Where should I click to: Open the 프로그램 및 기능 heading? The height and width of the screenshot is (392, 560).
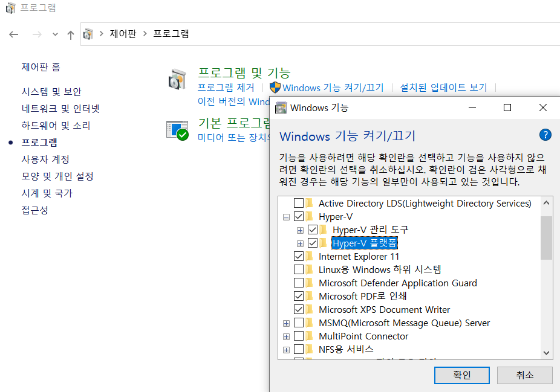[x=244, y=72]
